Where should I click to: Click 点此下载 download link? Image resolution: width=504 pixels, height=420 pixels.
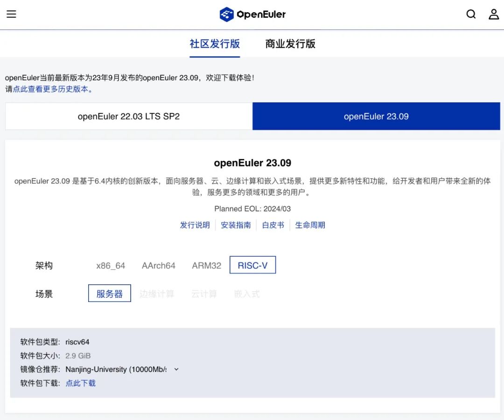pyautogui.click(x=80, y=383)
